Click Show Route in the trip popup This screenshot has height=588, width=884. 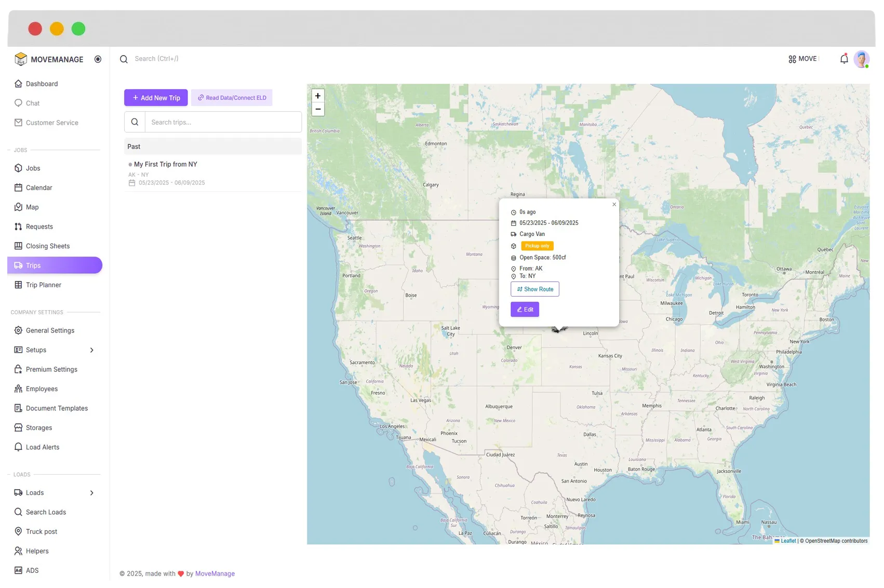coord(534,289)
